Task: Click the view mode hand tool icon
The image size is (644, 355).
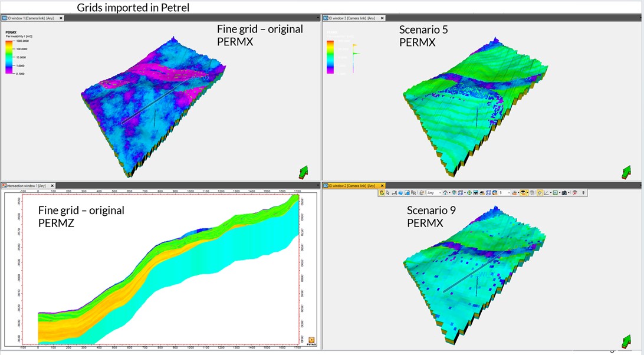Action: tap(382, 193)
